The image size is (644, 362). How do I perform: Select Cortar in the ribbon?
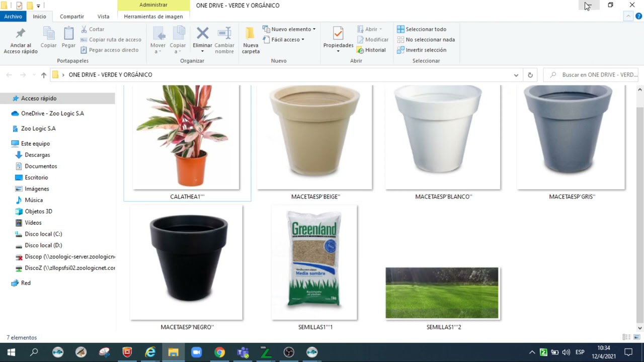pyautogui.click(x=93, y=29)
